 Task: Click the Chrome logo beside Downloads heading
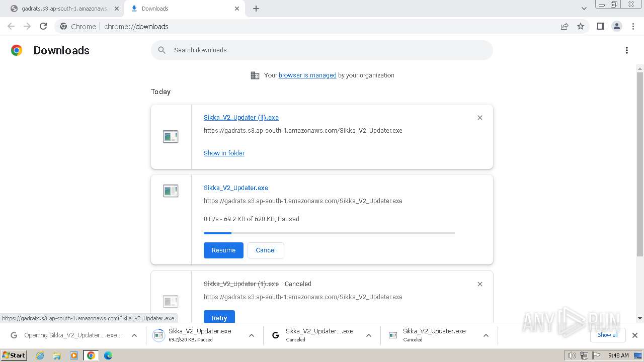click(x=17, y=50)
